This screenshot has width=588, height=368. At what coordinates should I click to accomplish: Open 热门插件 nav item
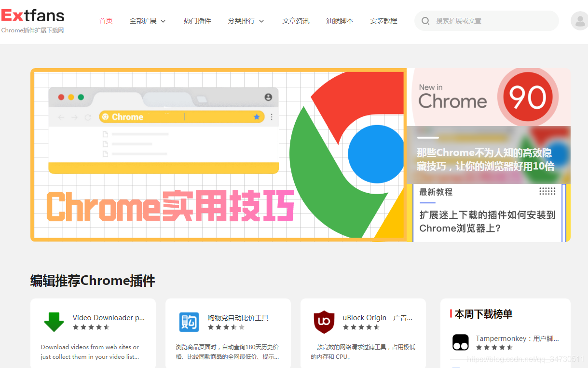click(197, 21)
